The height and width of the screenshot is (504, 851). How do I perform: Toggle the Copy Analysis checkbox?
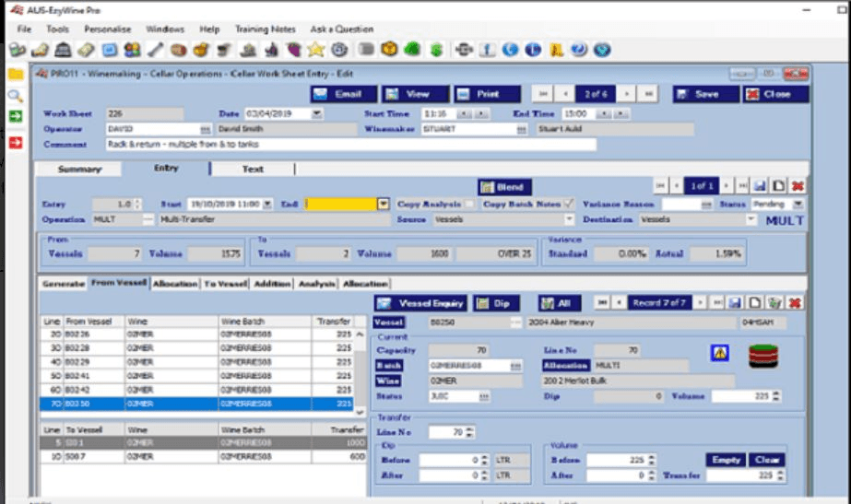tap(469, 204)
